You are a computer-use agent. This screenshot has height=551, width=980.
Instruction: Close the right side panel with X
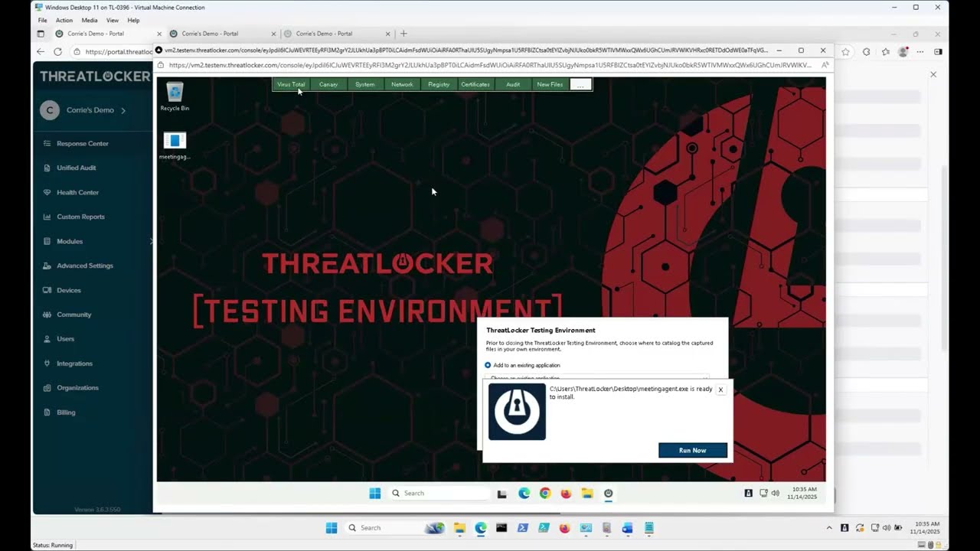[x=933, y=74]
